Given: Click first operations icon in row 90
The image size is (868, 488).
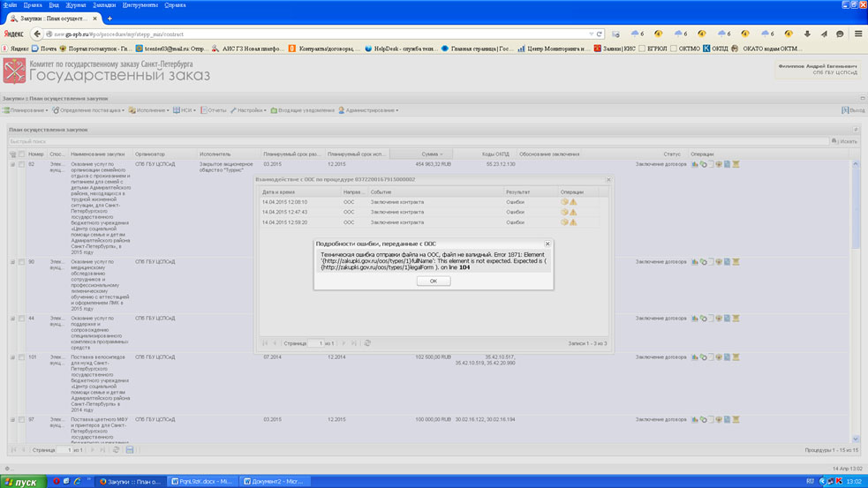Looking at the screenshot, I should (x=695, y=262).
